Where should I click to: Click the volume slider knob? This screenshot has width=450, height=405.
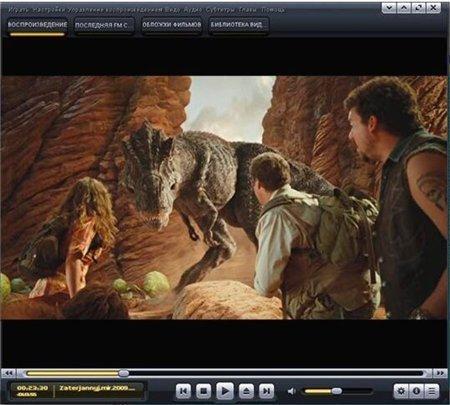point(337,391)
